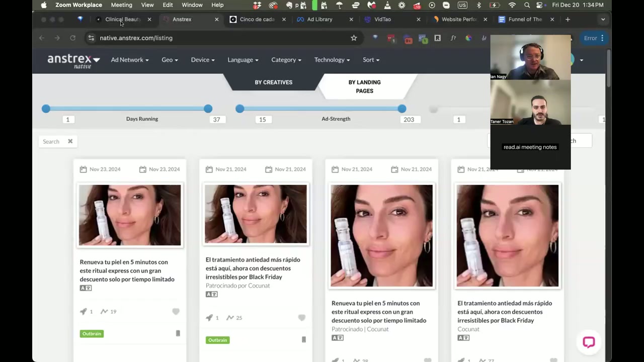Translate the first card's ad title
Screen dimensions: 644x362
click(x=86, y=288)
